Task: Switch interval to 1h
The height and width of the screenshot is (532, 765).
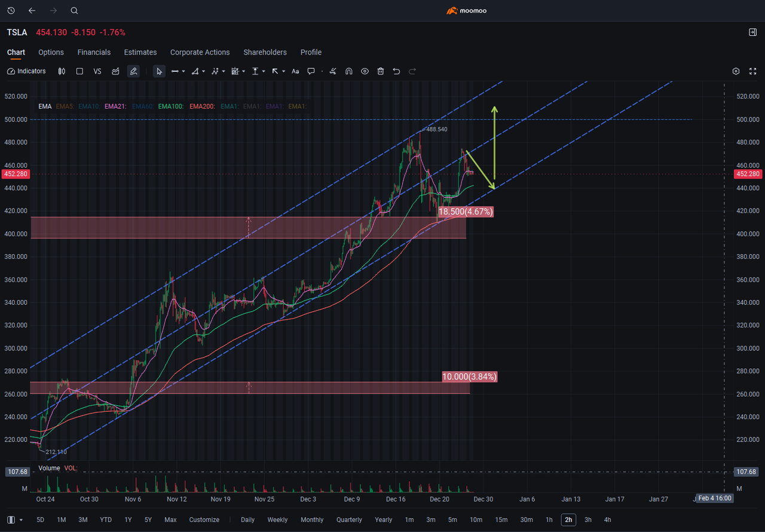Action: (x=549, y=520)
